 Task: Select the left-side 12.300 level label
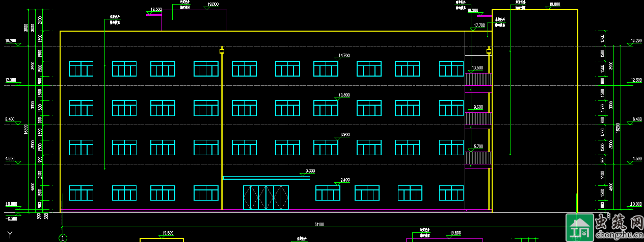[11, 80]
